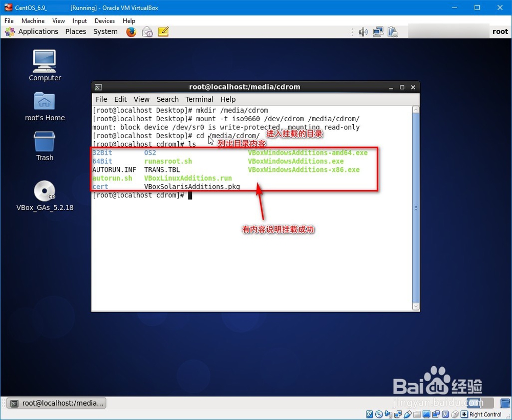The width and height of the screenshot is (512, 420).
Task: Switch to the first workspace in the switcher
Action: click(474, 403)
